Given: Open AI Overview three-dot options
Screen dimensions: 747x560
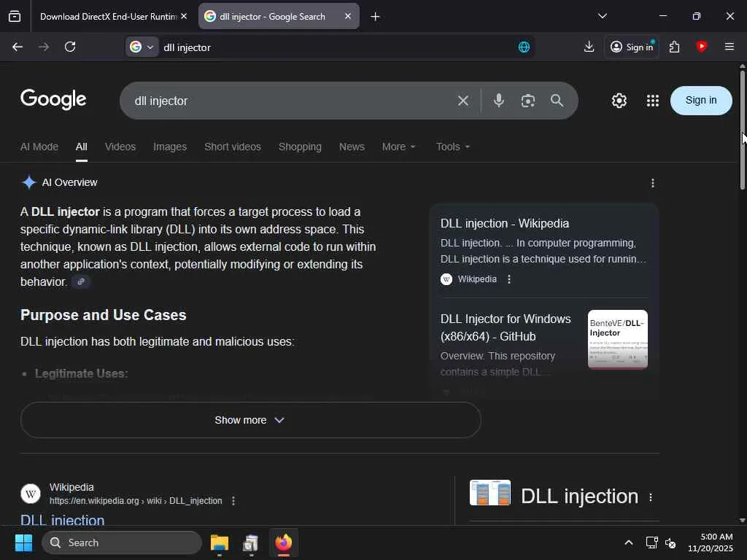Looking at the screenshot, I should [x=653, y=183].
